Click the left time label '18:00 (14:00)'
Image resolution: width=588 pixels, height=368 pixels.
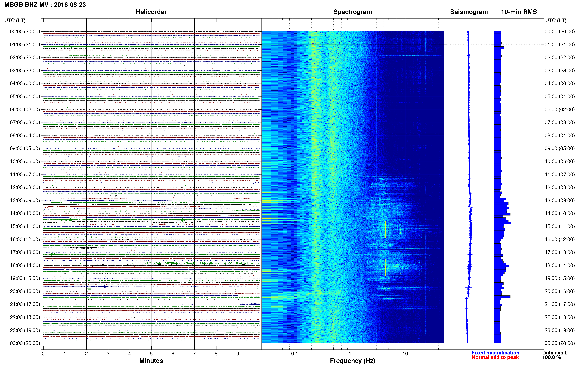pyautogui.click(x=25, y=265)
